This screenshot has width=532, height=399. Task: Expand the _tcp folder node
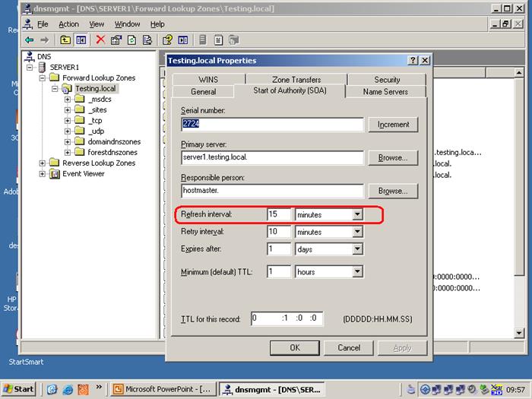[68, 120]
